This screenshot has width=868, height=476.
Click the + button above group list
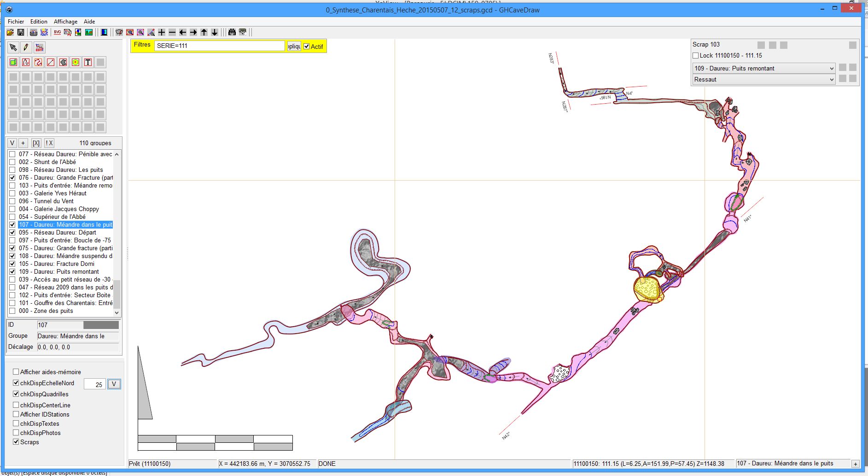23,143
